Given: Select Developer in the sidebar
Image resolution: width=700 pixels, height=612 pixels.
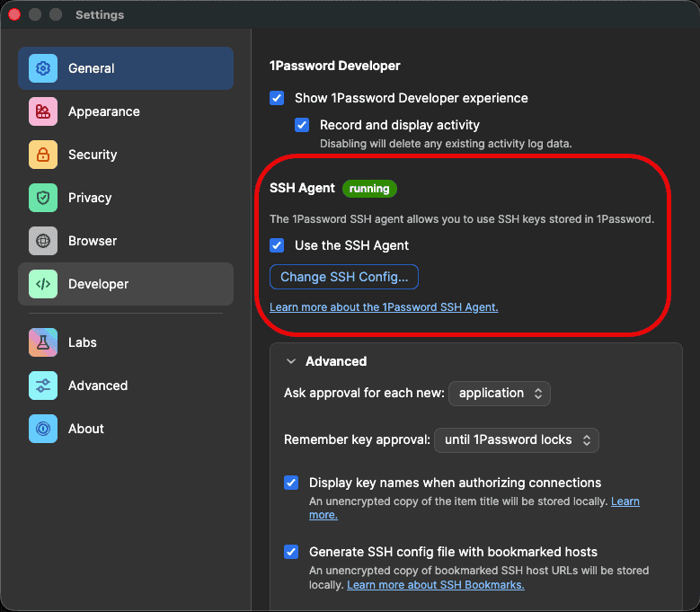Looking at the screenshot, I should [126, 284].
